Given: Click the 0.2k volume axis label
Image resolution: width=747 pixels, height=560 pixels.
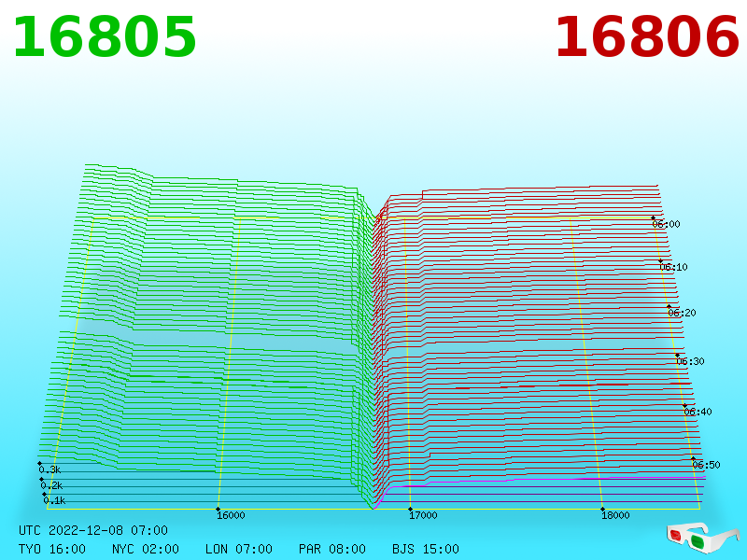Looking at the screenshot, I should pos(51,485).
